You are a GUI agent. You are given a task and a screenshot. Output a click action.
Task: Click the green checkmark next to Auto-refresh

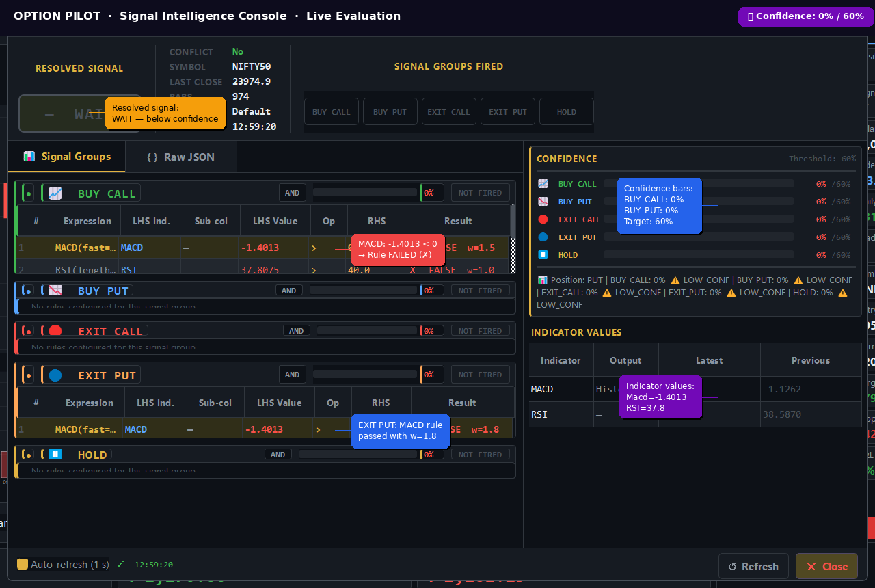pos(120,565)
